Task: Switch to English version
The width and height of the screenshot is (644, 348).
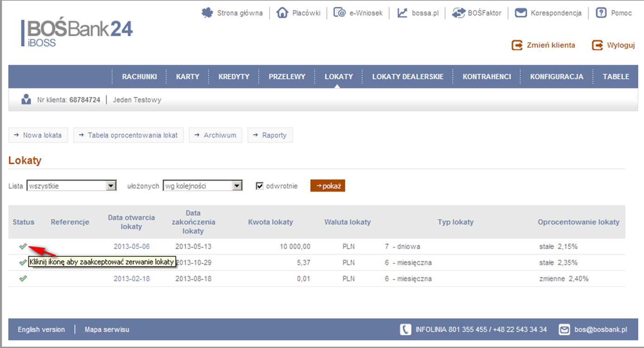Action: pos(41,329)
